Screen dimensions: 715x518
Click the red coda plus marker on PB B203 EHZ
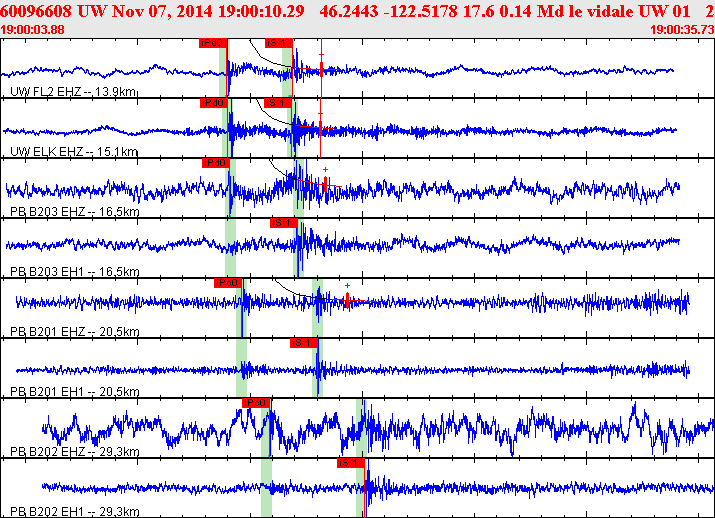pyautogui.click(x=325, y=170)
